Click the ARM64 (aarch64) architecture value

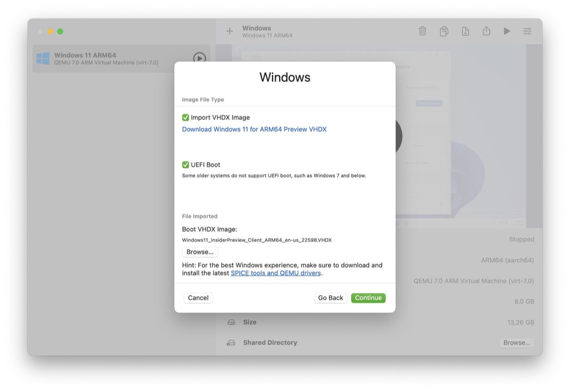click(x=507, y=260)
